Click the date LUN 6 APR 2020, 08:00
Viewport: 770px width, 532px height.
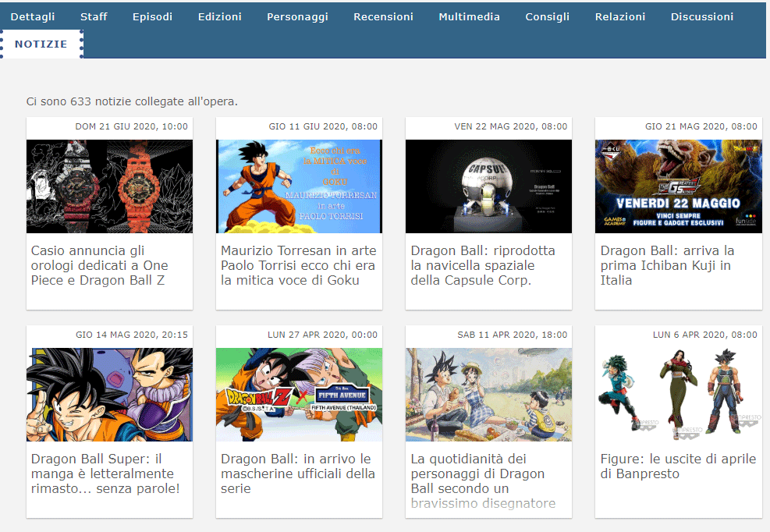[x=705, y=335]
